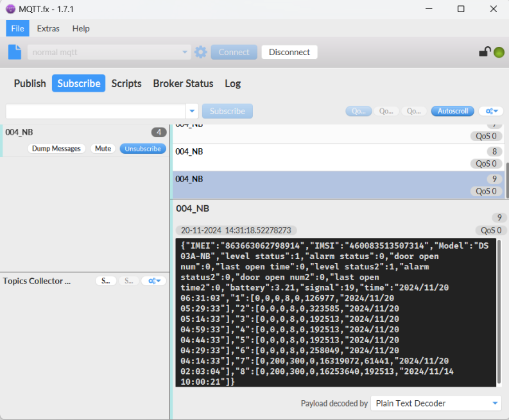Open Topics Collector gears menu
Viewport: 509px width, 420px height.
pyautogui.click(x=154, y=281)
